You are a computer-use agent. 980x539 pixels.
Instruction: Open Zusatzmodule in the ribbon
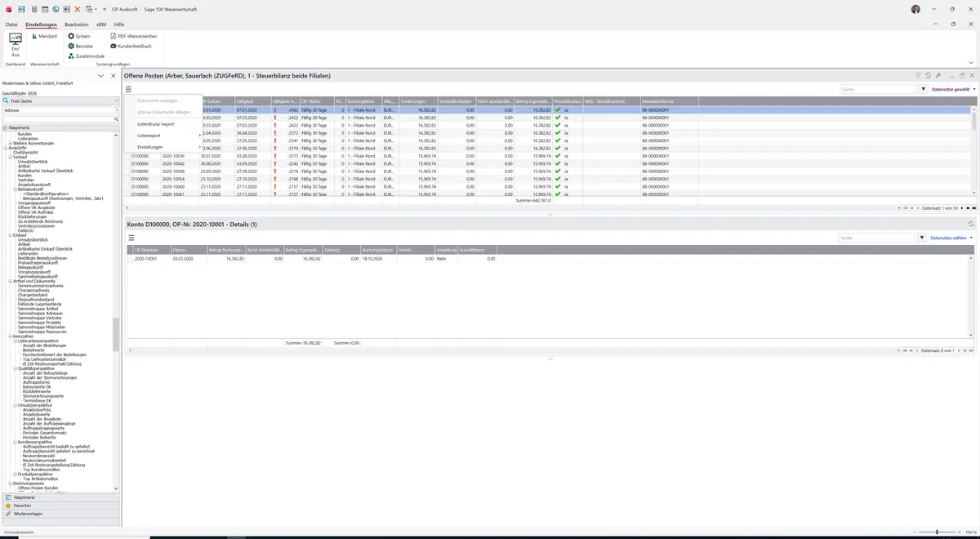point(86,56)
